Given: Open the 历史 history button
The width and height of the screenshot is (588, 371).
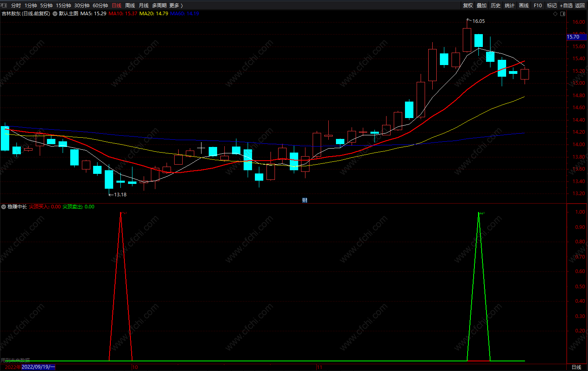Looking at the screenshot, I should [496, 5].
